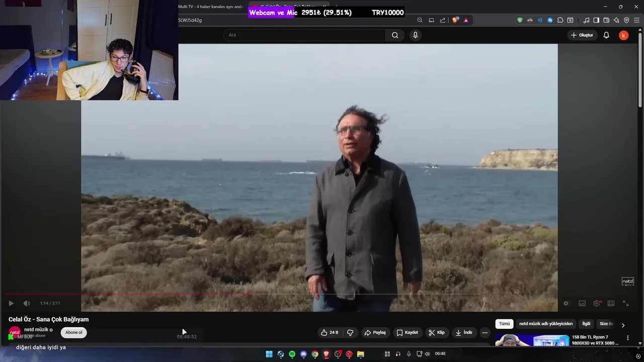644x362 pixels.
Task: Mute the video with the speaker icon
Action: 27,303
